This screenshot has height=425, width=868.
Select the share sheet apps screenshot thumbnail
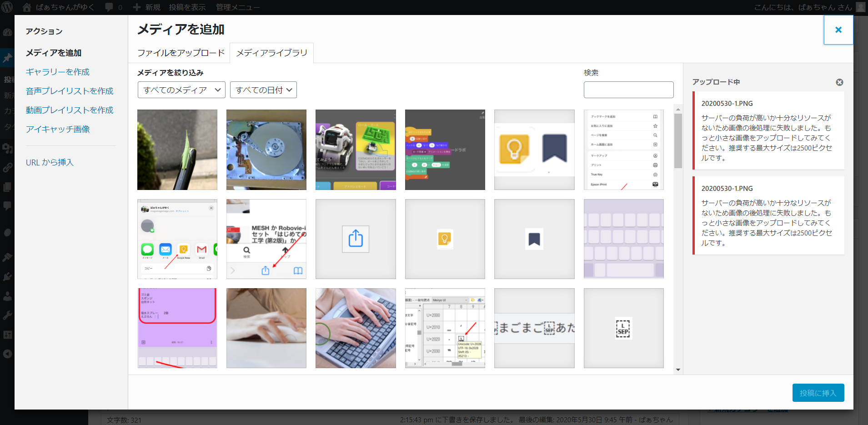tap(177, 239)
